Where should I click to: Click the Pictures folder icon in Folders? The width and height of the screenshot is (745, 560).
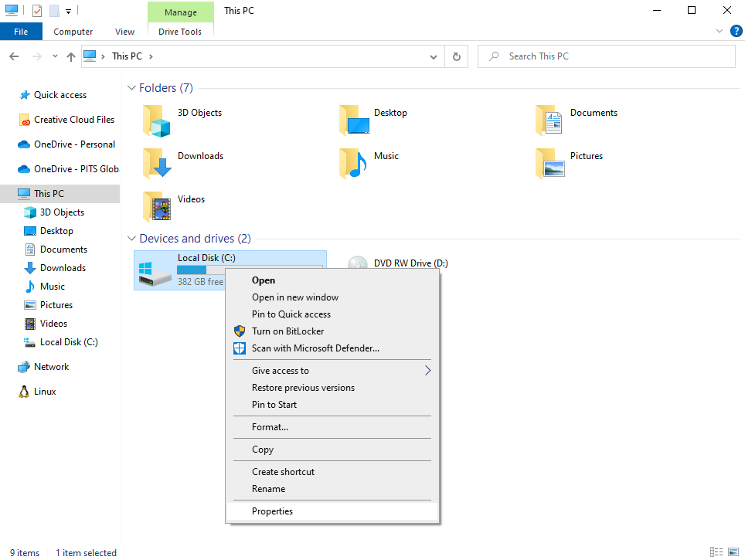tap(549, 164)
